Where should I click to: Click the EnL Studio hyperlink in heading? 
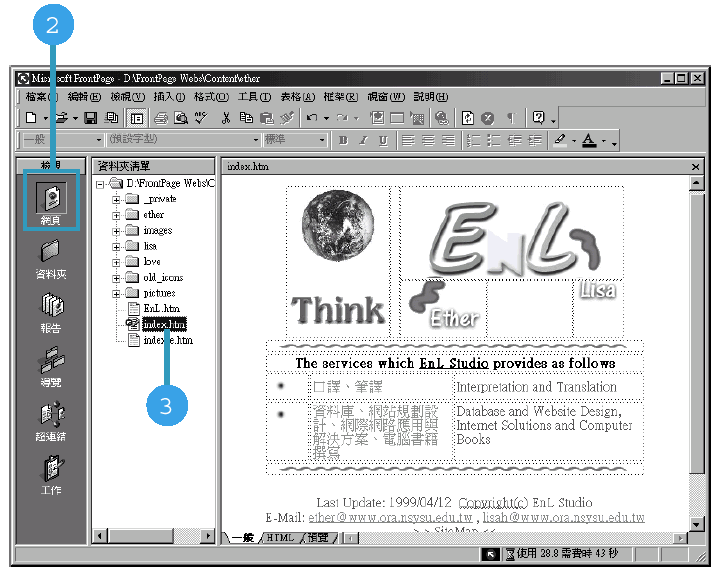pos(454,364)
